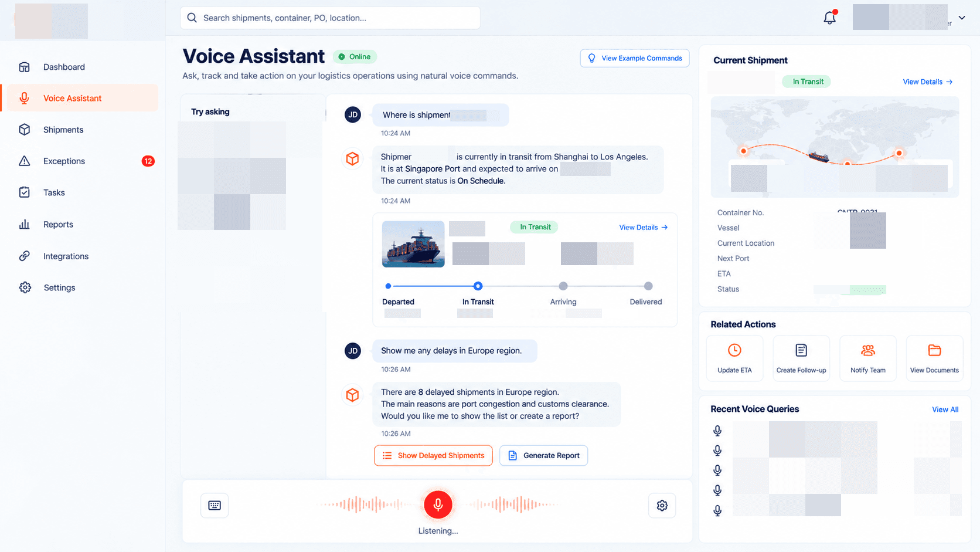Switch to keyboard input mode
Viewport: 980px width, 552px height.
pyautogui.click(x=215, y=505)
